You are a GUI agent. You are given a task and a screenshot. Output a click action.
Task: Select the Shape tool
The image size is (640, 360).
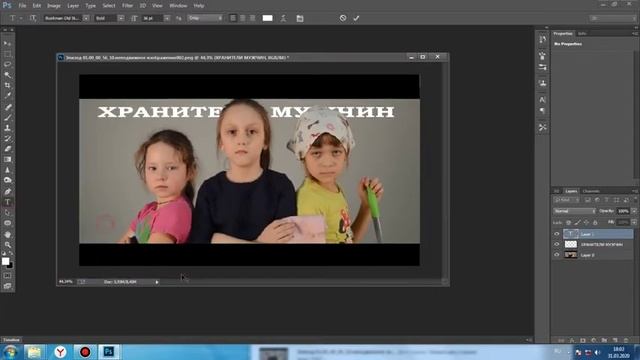(x=7, y=223)
